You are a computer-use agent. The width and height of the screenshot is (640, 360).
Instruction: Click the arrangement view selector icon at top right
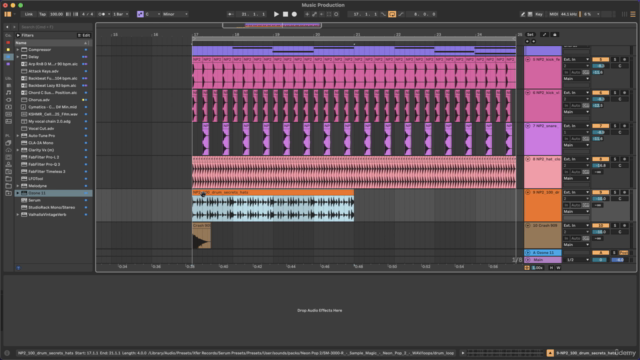(x=633, y=14)
